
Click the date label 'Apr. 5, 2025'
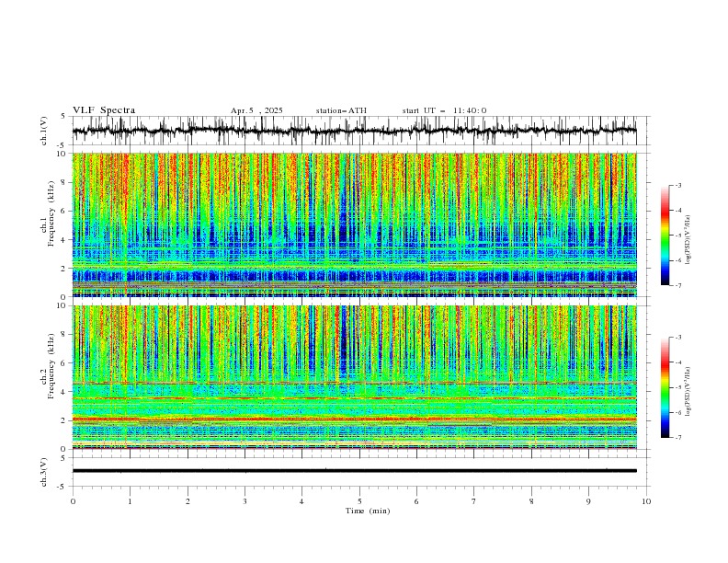pos(256,110)
